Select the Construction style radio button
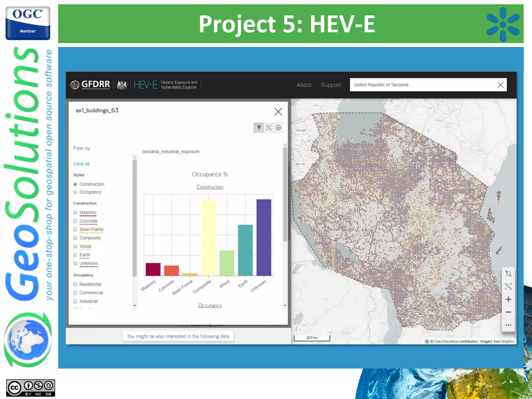Image resolution: width=532 pixels, height=399 pixels. 75,184
